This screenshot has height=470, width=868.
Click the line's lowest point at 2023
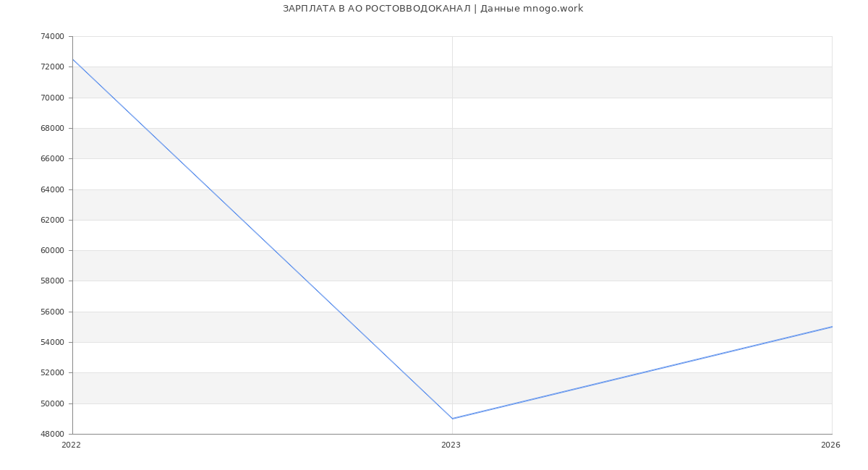[x=452, y=419]
